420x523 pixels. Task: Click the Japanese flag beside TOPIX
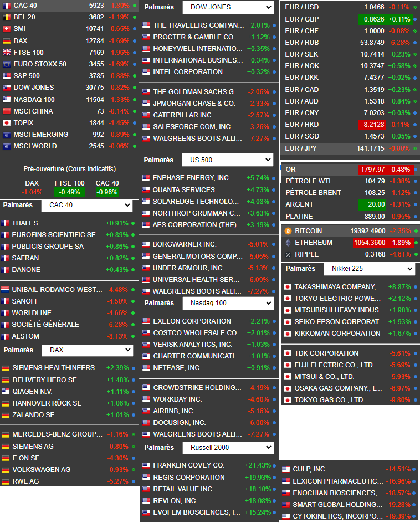(6, 123)
